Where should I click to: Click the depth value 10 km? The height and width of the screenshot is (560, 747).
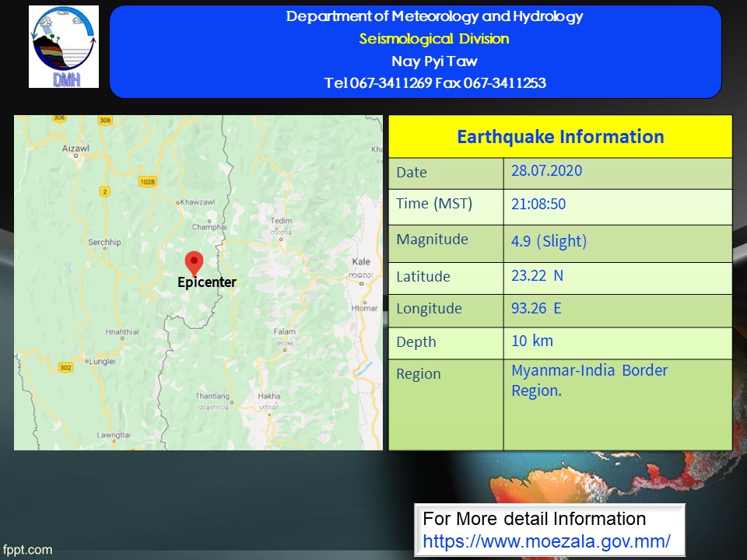(x=532, y=341)
